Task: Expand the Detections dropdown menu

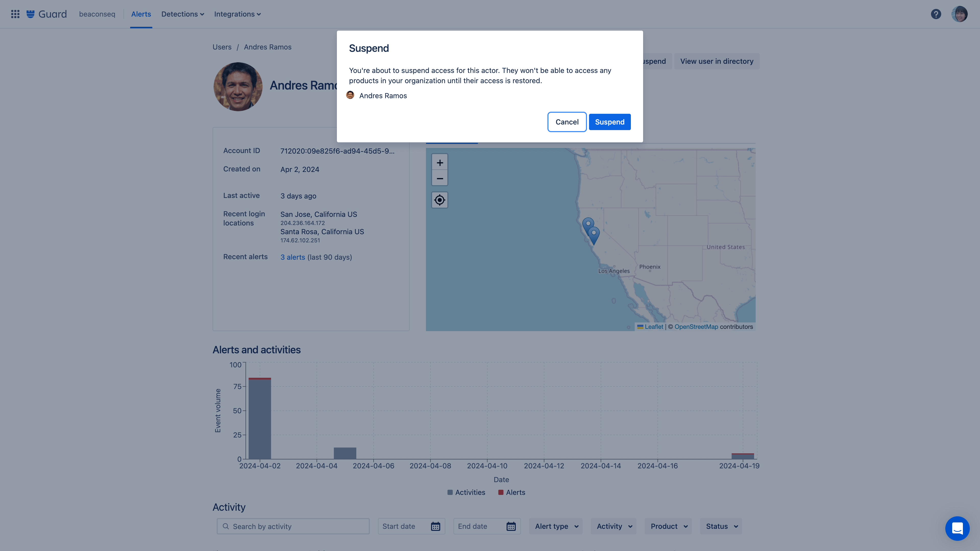Action: coord(182,14)
